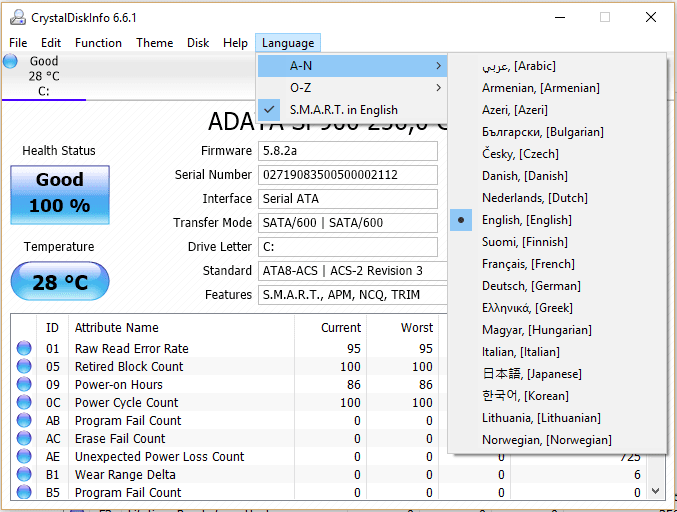Click the status orb for Power-on Hours

tap(24, 384)
